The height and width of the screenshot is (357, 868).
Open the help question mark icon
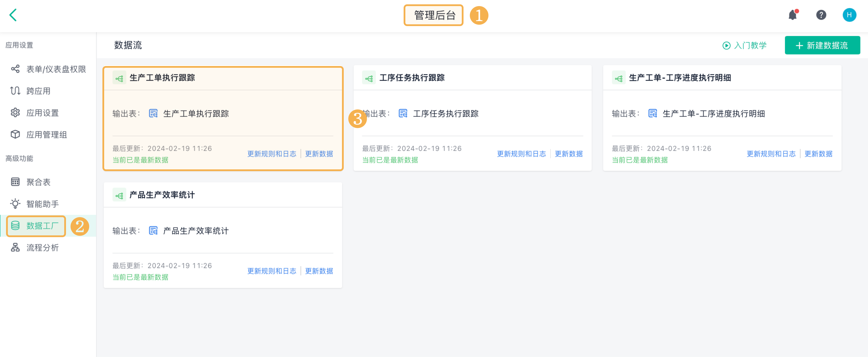point(821,15)
